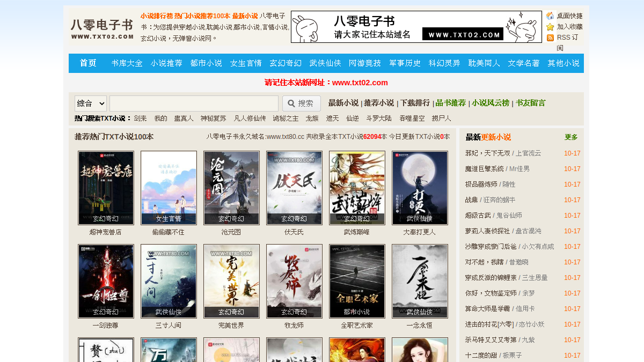The height and width of the screenshot is (362, 644).
Task: Click hot search term 蛊真人
Action: (x=184, y=118)
